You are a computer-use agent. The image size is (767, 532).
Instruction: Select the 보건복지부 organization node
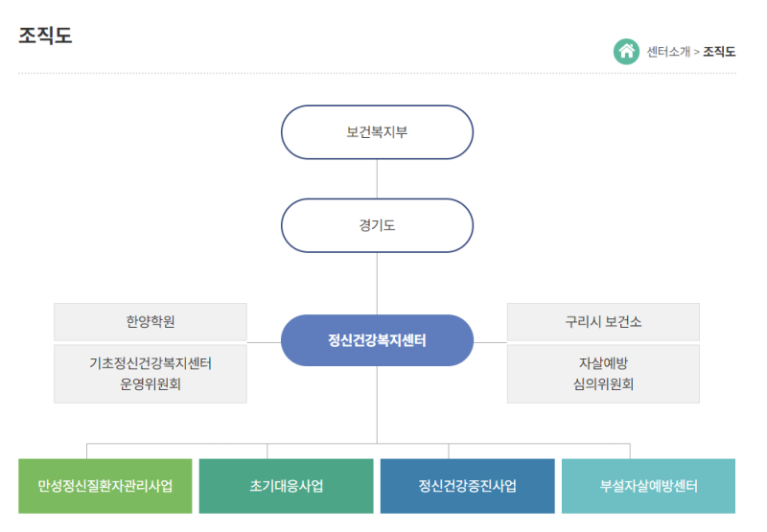[x=377, y=132]
